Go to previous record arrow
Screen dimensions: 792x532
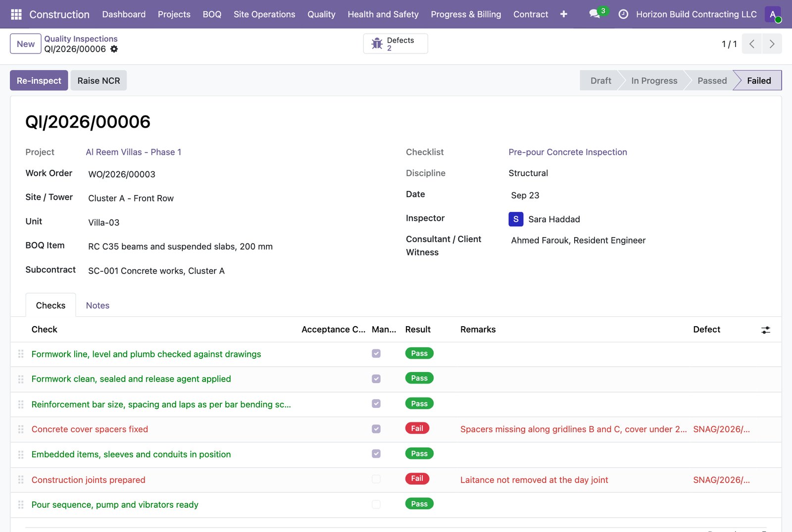pos(752,44)
